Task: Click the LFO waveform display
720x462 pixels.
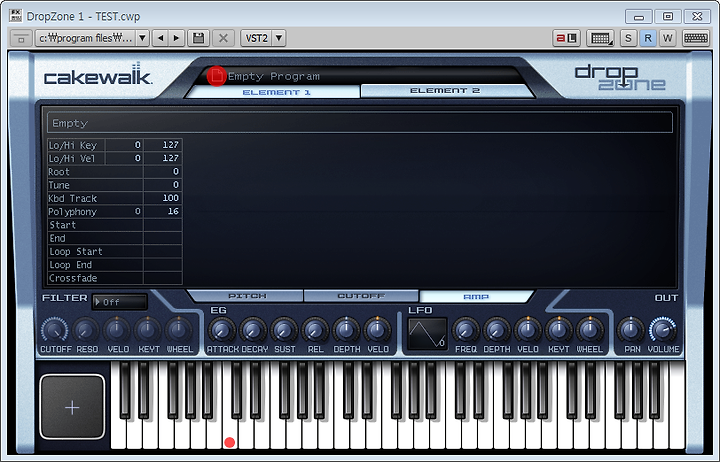Action: [x=427, y=334]
